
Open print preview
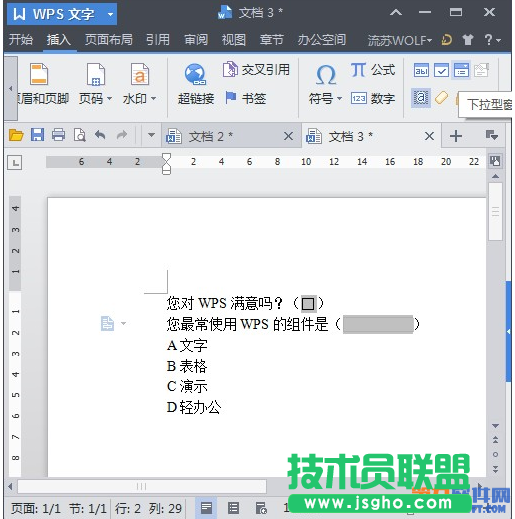click(x=80, y=135)
